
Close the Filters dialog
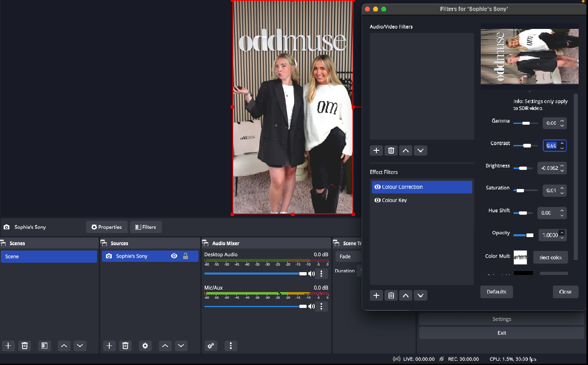(566, 292)
